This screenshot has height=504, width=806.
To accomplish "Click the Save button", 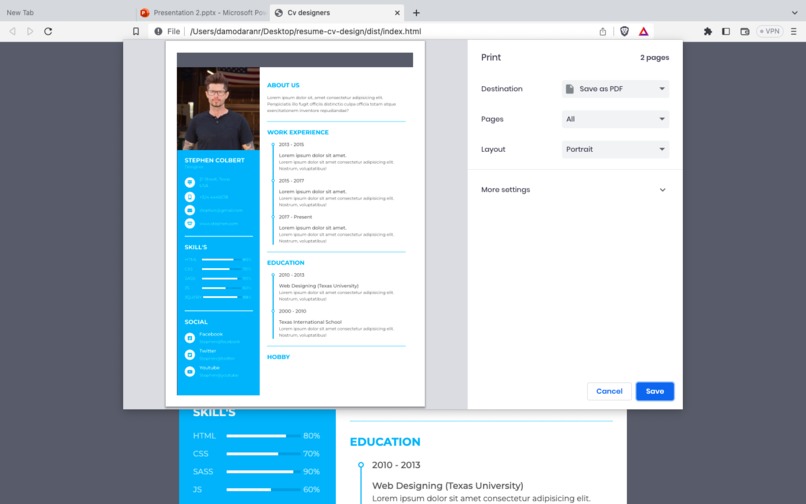I will click(x=654, y=391).
